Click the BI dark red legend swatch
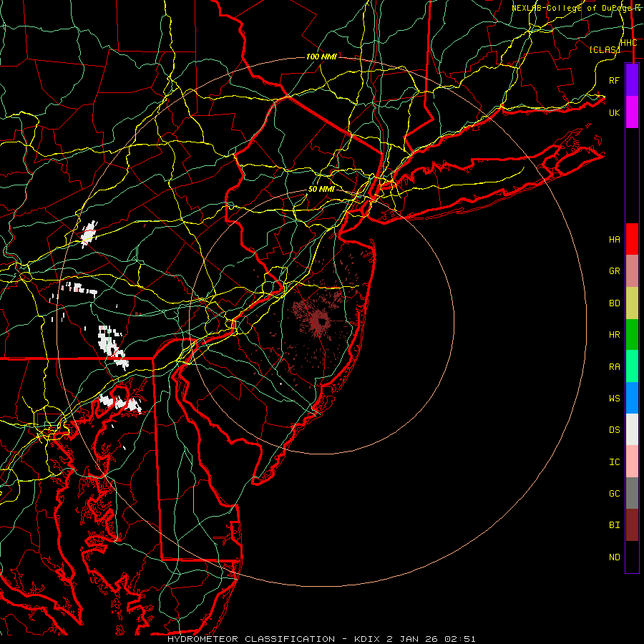 (x=632, y=525)
